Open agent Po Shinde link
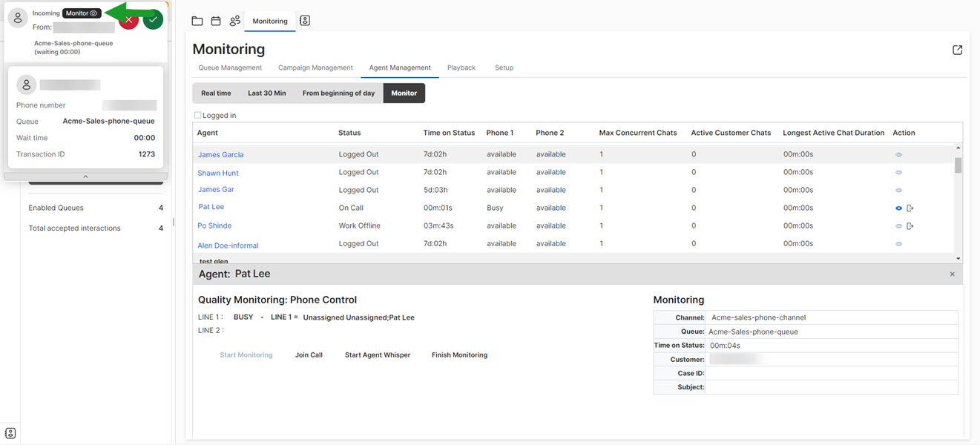980x445 pixels. tap(214, 225)
